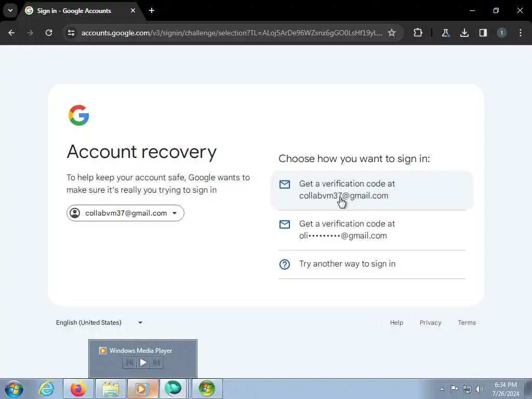The image size is (532, 399).
Task: Open the Privacy link
Action: [x=431, y=323]
